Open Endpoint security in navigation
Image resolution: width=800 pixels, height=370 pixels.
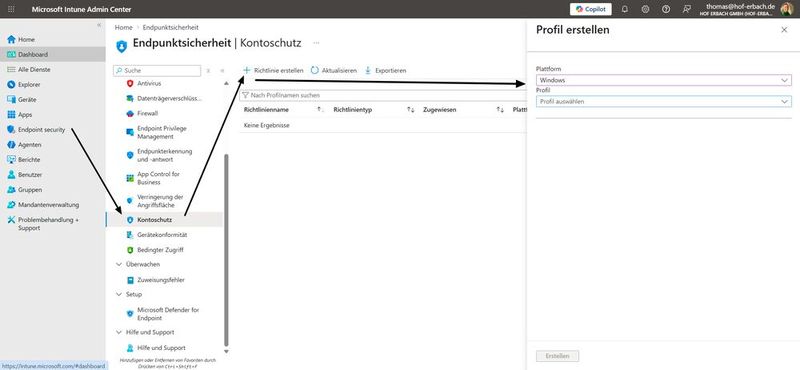click(x=41, y=130)
